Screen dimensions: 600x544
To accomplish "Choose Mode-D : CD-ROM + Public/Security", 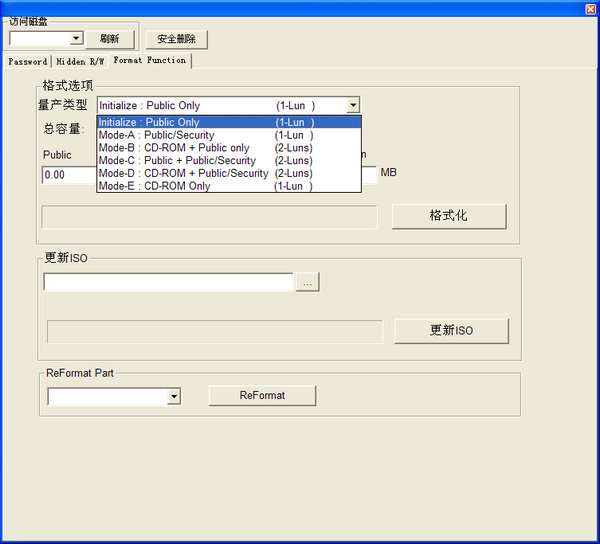I will 229,173.
